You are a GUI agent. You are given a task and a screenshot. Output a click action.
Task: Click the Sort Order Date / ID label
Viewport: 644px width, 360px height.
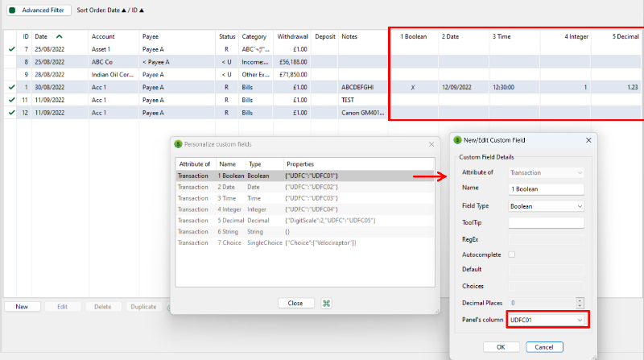tap(110, 10)
